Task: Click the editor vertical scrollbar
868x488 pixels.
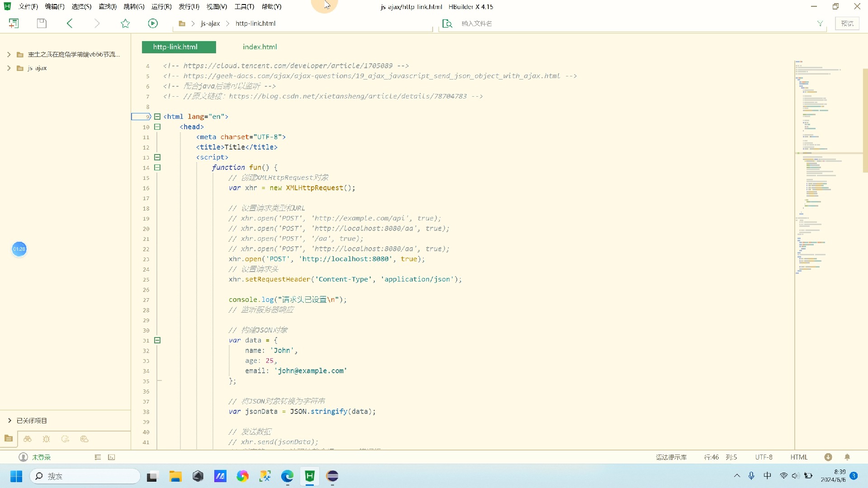Action: (865, 120)
